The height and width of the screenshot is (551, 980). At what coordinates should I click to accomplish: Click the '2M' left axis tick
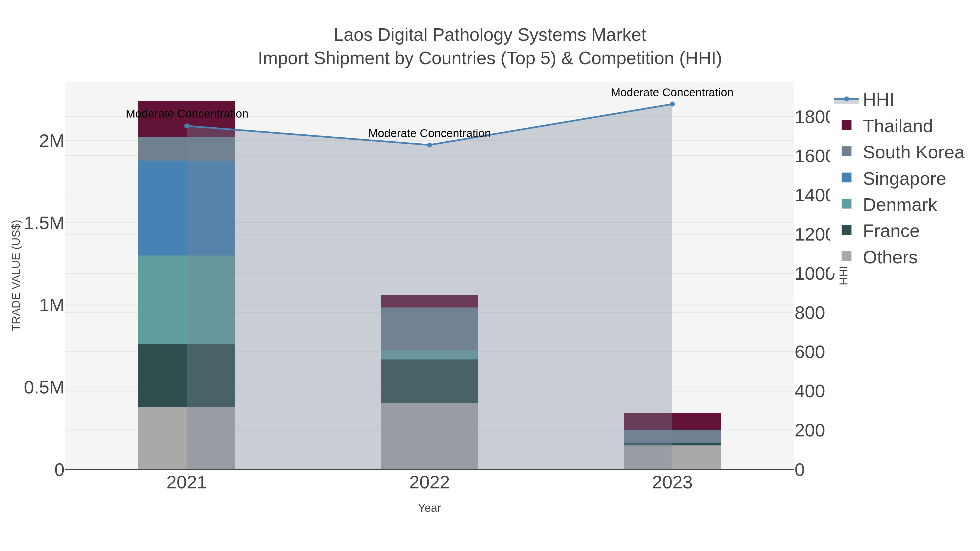click(52, 141)
